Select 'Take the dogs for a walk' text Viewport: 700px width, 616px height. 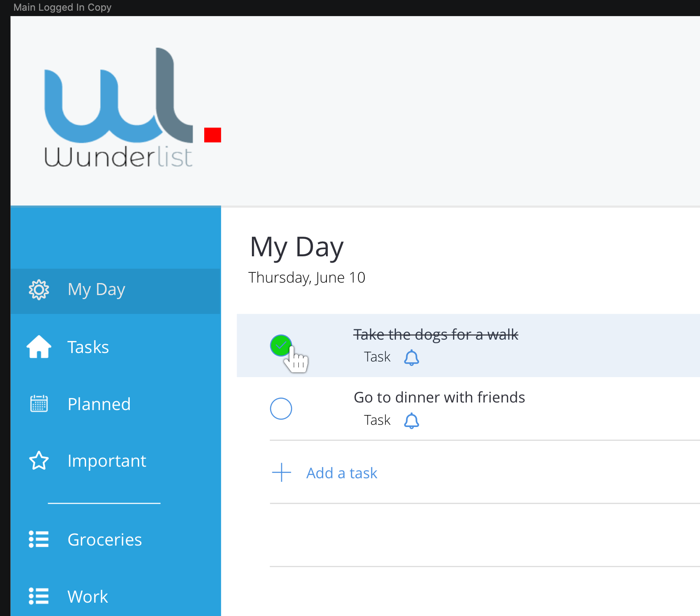(x=436, y=334)
